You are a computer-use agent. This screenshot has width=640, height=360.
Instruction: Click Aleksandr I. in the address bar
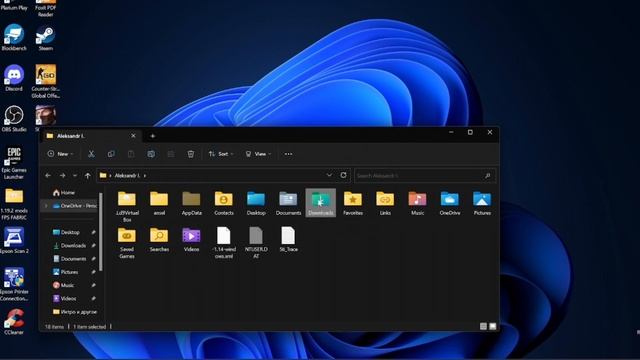pos(127,176)
